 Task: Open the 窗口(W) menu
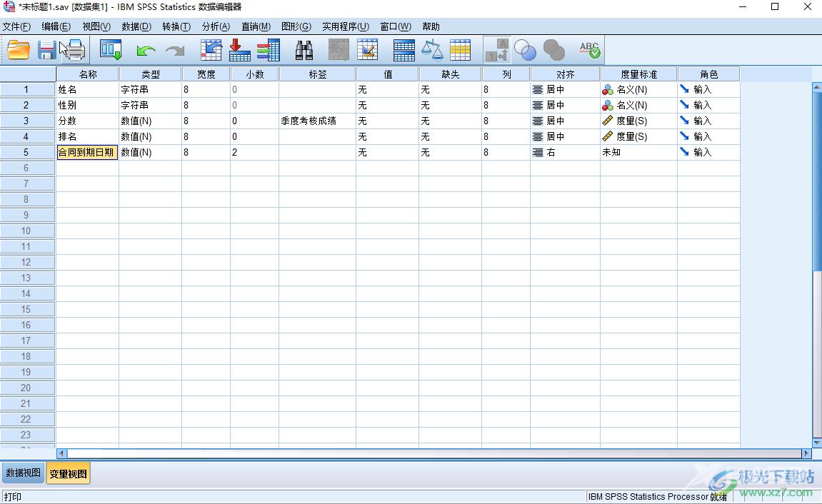396,26
